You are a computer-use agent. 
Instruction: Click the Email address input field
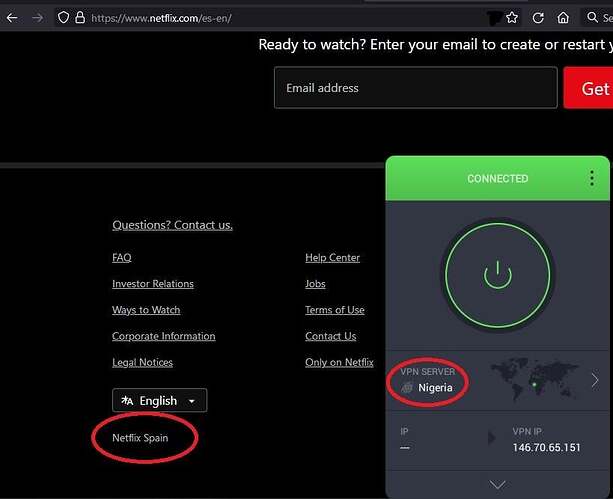pyautogui.click(x=415, y=88)
